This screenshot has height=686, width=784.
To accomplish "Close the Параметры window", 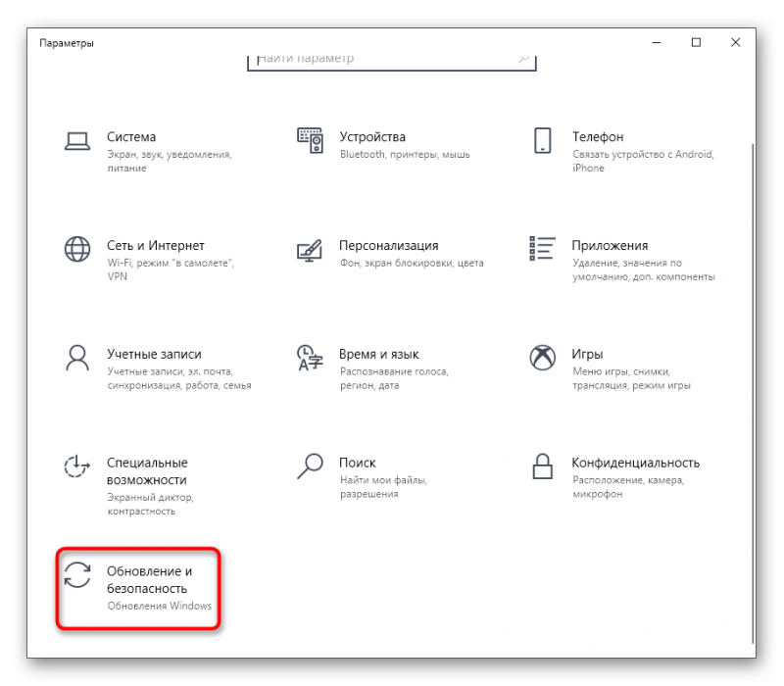I will [x=736, y=42].
